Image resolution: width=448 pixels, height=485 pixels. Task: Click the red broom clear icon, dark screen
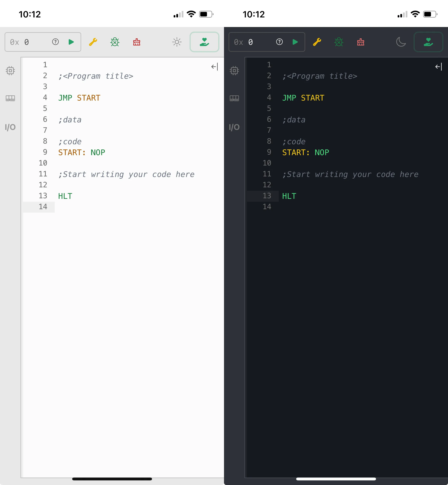(x=361, y=42)
